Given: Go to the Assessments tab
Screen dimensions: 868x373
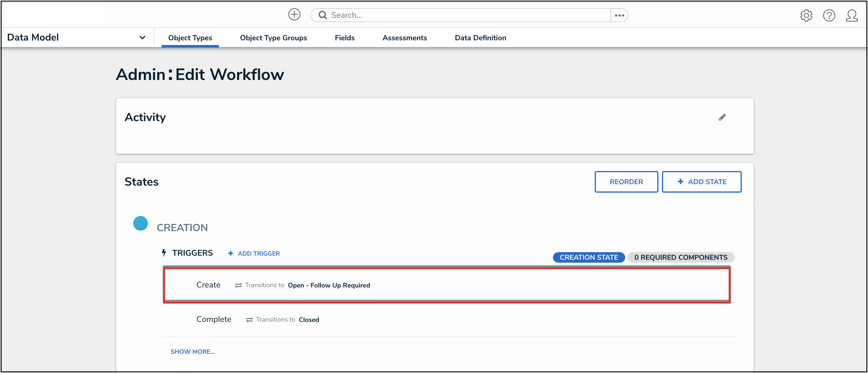Looking at the screenshot, I should (x=404, y=38).
